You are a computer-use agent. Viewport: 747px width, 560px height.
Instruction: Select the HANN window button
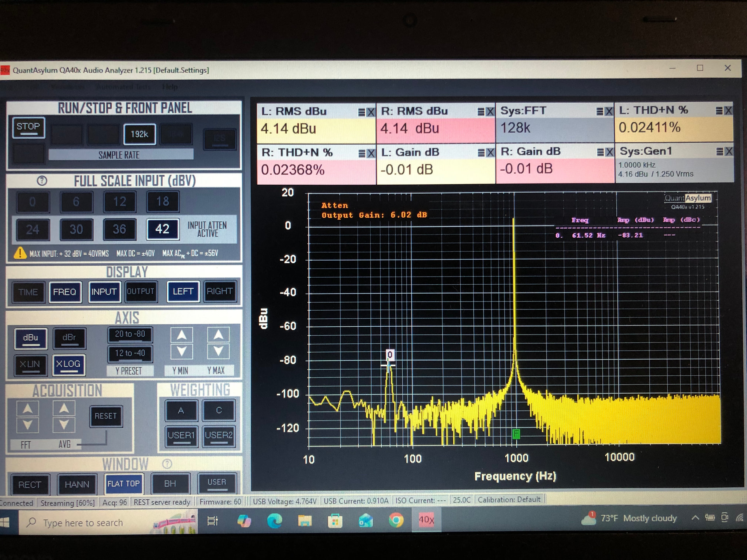coord(77,485)
